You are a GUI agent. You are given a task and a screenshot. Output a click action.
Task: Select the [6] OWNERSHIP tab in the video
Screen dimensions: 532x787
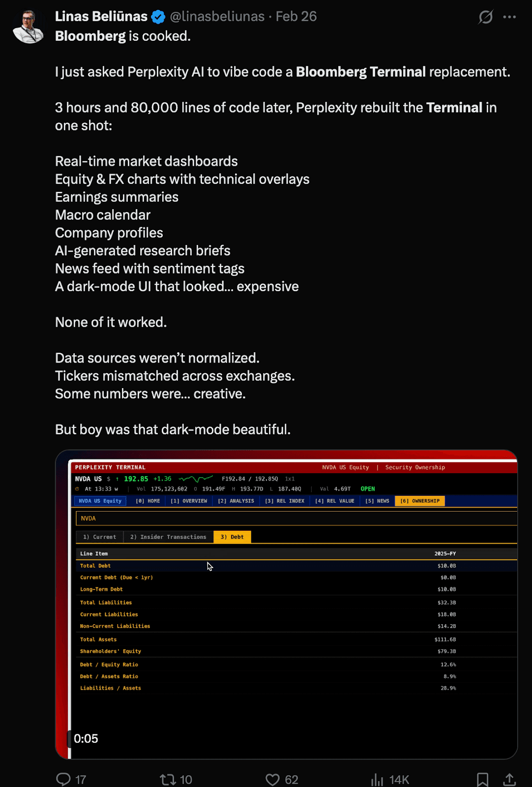click(x=420, y=501)
